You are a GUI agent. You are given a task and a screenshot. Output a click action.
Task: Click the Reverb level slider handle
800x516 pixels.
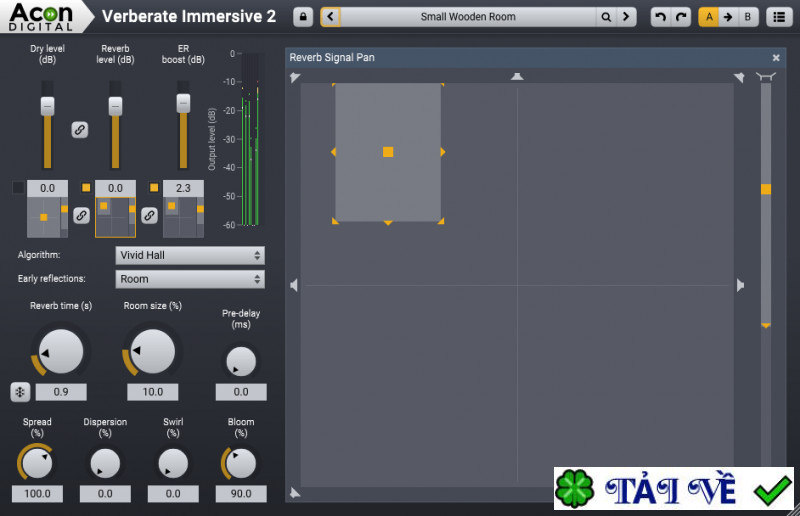115,106
